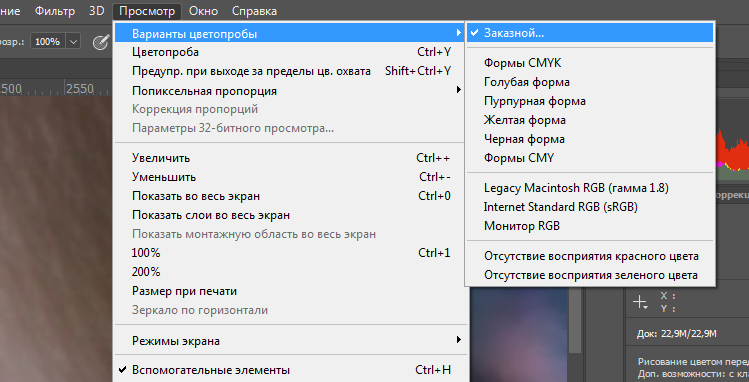This screenshot has width=749, height=382.
Task: Choose Формы CMY proof
Action: coord(590,158)
